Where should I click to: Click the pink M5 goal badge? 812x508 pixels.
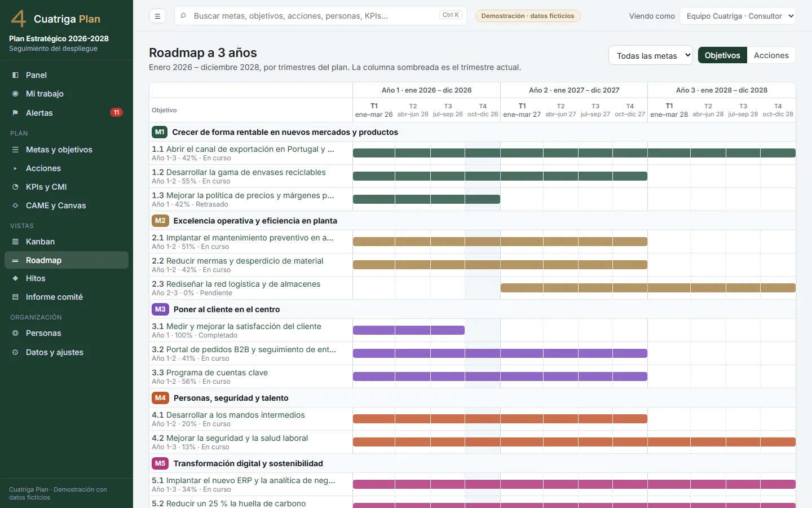(x=160, y=463)
